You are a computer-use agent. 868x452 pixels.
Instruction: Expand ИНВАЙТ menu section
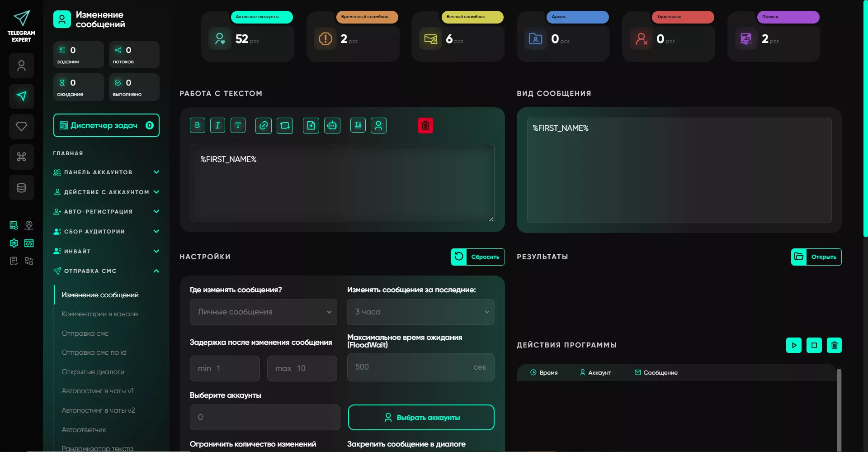(x=106, y=251)
